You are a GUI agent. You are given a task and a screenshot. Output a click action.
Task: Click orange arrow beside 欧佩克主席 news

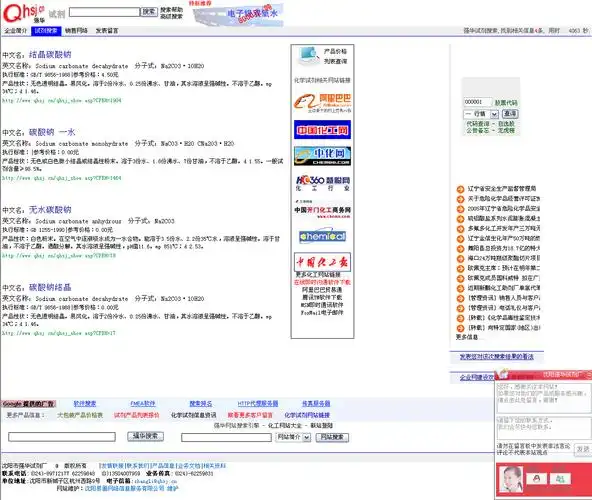click(x=461, y=269)
